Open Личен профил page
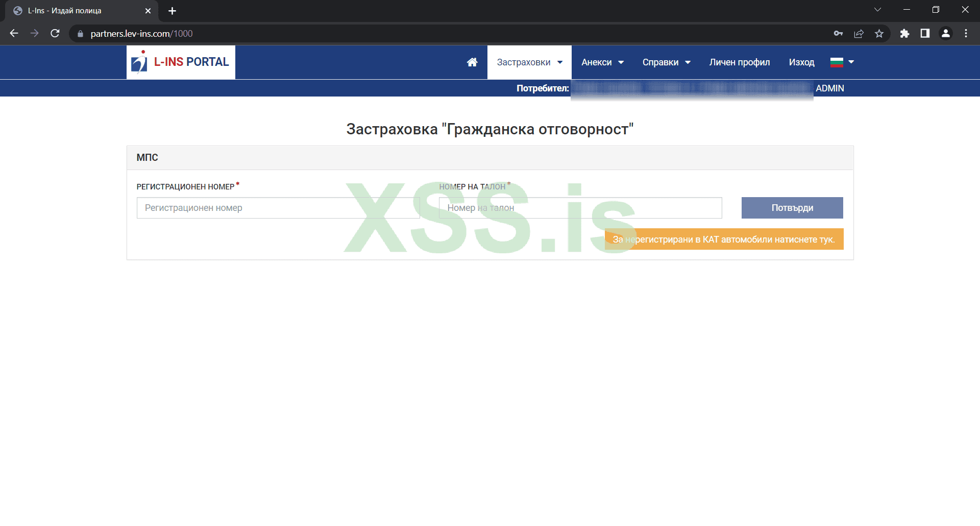The height and width of the screenshot is (526, 980). click(x=740, y=62)
